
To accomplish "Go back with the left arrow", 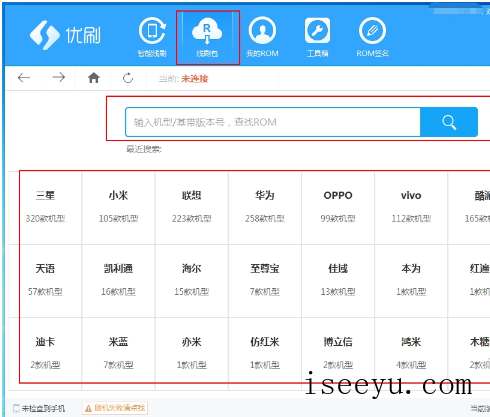I will tap(24, 78).
